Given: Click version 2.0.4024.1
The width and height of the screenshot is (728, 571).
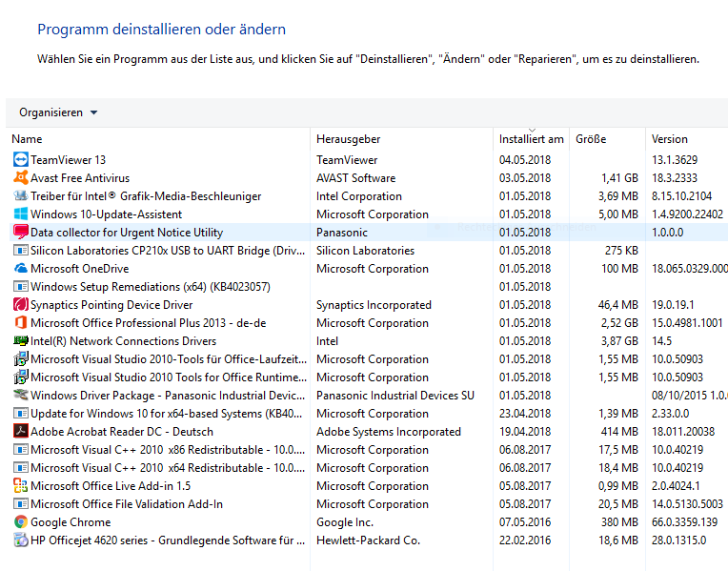Looking at the screenshot, I should click(x=676, y=486).
